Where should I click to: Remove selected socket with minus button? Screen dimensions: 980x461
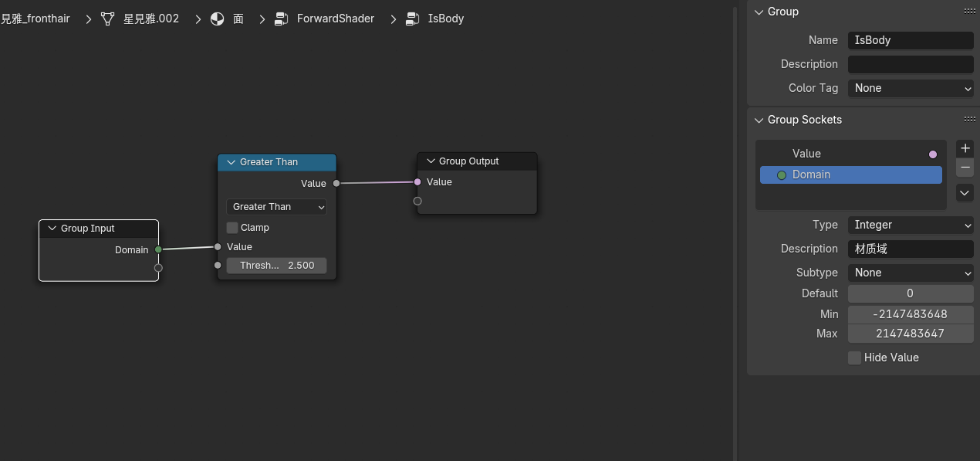point(965,167)
